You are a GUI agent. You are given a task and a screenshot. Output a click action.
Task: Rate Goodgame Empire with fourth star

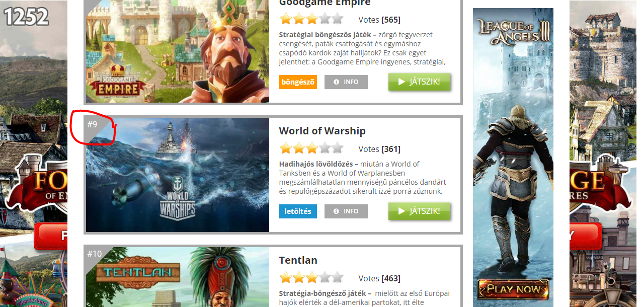tap(325, 19)
